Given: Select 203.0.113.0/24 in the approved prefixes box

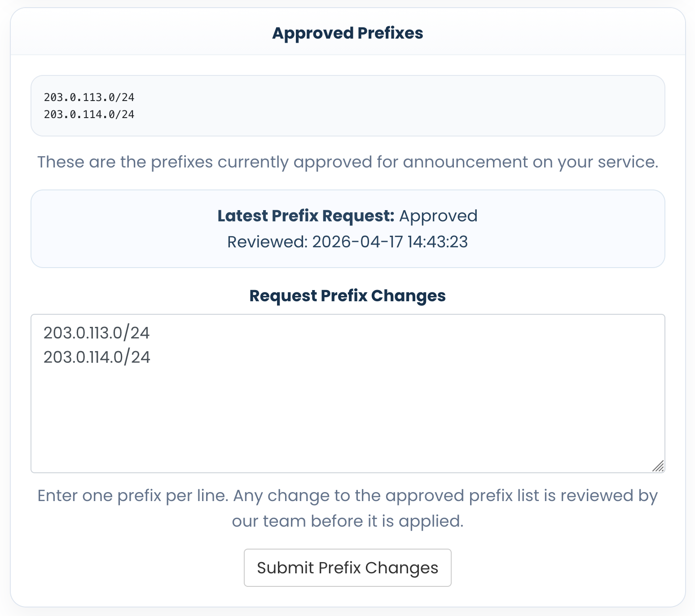Looking at the screenshot, I should pos(90,97).
